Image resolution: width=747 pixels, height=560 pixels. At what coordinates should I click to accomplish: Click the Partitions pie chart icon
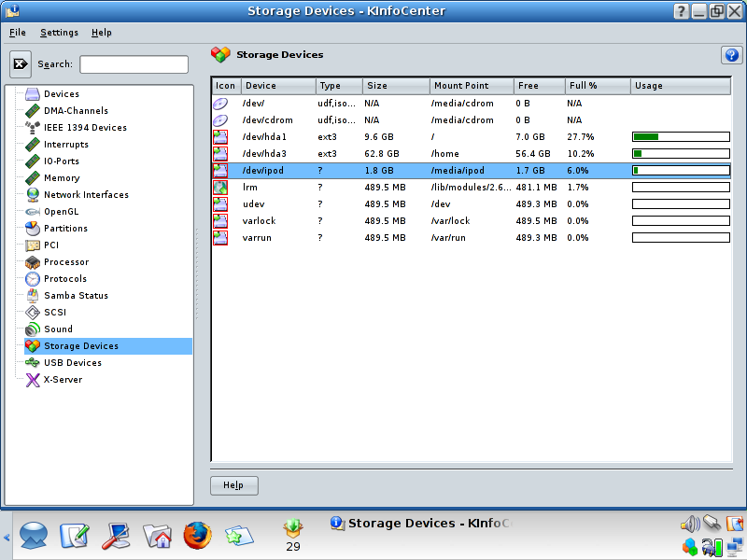[33, 229]
